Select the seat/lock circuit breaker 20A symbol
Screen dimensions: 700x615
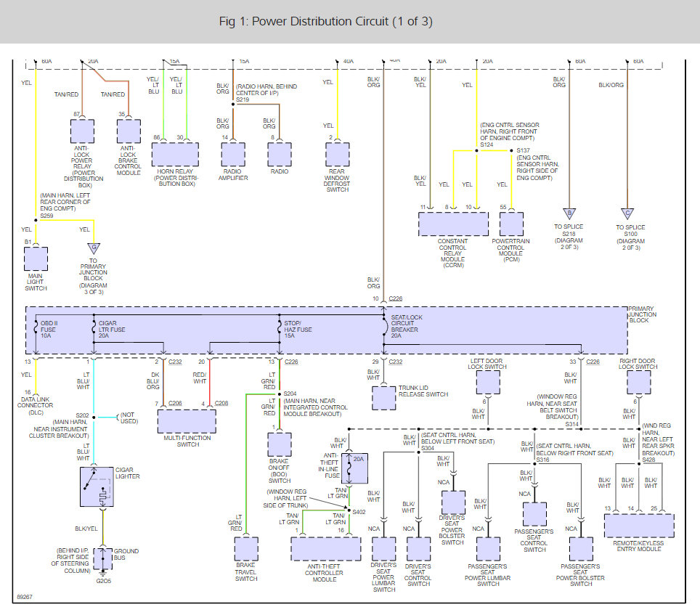click(385, 327)
